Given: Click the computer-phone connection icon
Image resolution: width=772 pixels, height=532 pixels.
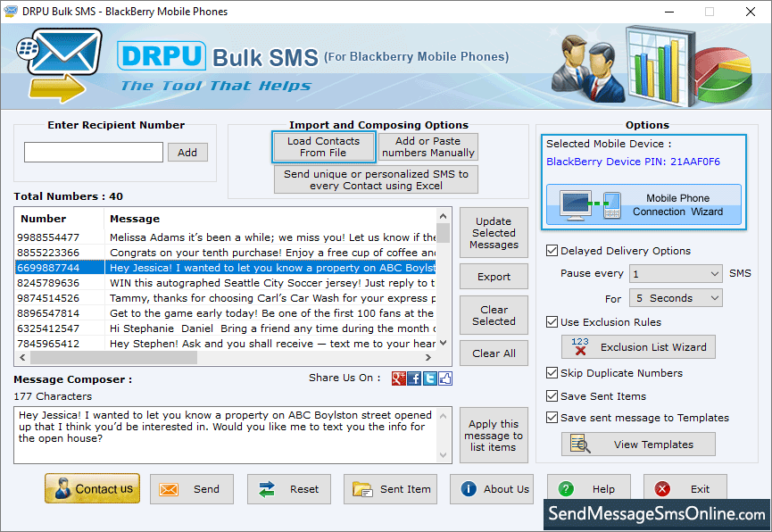Looking at the screenshot, I should coord(591,204).
